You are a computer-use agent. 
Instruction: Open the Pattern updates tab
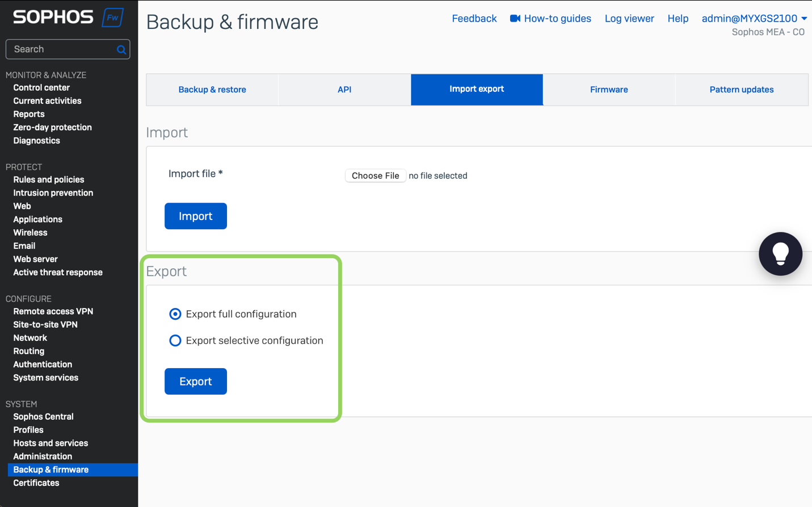click(741, 90)
